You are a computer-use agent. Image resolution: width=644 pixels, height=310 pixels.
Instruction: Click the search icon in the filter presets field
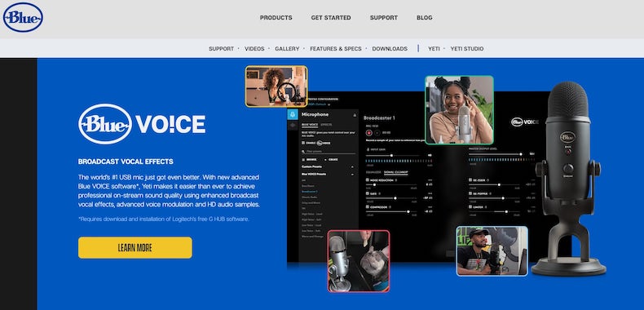point(302,151)
